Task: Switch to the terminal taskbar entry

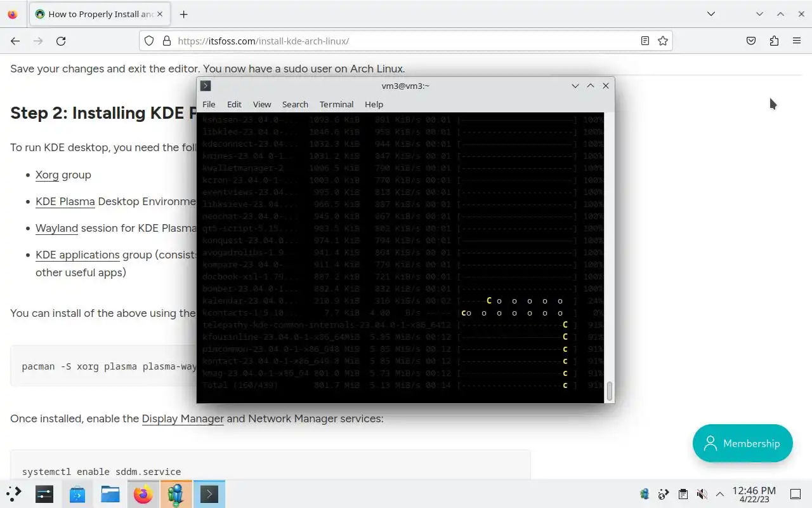Action: point(209,493)
